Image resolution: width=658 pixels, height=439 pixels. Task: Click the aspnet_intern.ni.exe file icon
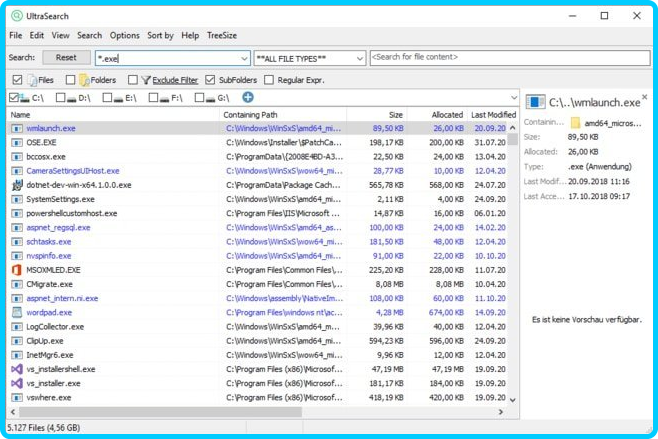(x=16, y=298)
